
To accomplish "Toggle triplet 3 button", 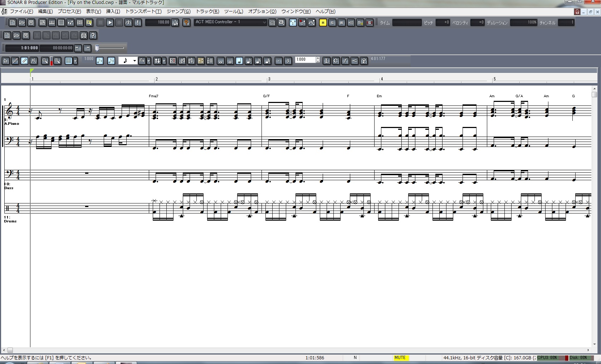I will [288, 61].
